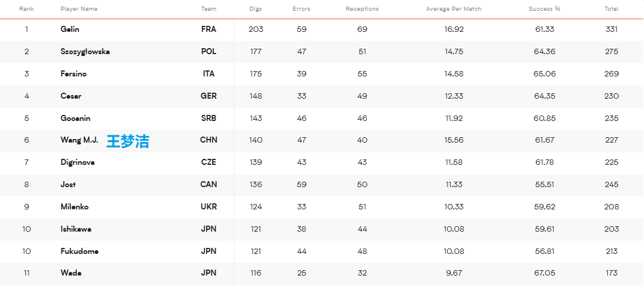Sort by Average Per Match header
The width and height of the screenshot is (644, 287).
(454, 9)
